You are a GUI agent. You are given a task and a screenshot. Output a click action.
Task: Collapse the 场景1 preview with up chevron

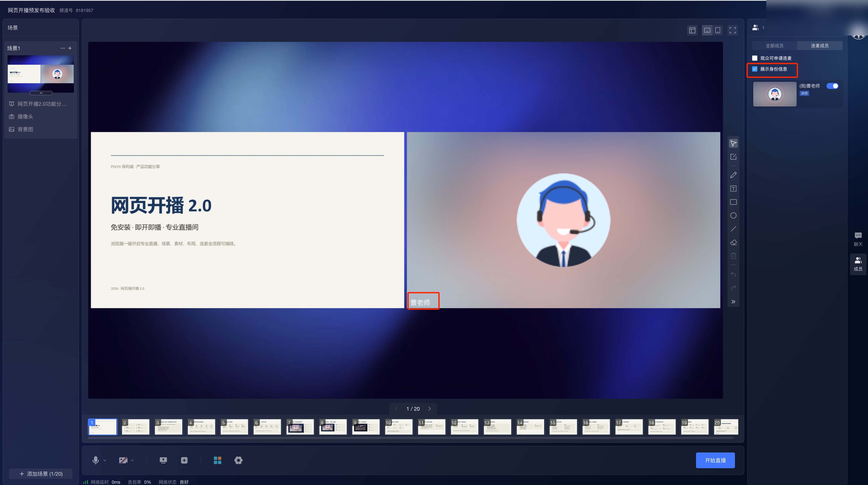pyautogui.click(x=41, y=93)
